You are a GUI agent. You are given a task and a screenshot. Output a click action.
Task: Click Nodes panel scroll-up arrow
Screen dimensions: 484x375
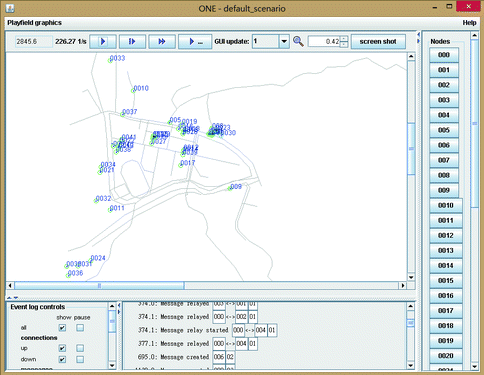tap(474, 35)
